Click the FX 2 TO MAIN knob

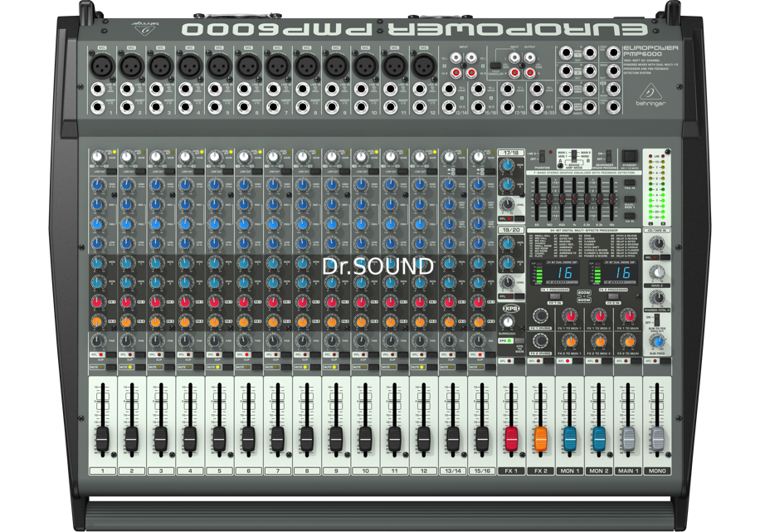pyautogui.click(x=628, y=341)
